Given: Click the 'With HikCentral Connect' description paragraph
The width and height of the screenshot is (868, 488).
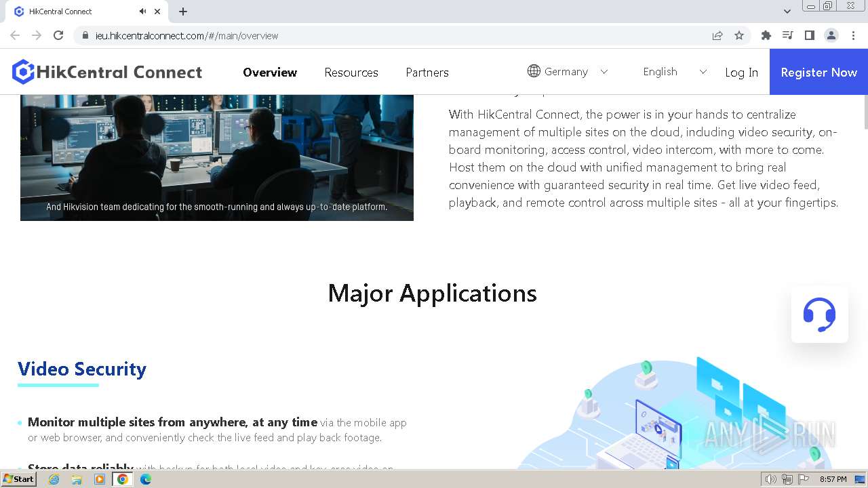Looking at the screenshot, I should pos(644,159).
